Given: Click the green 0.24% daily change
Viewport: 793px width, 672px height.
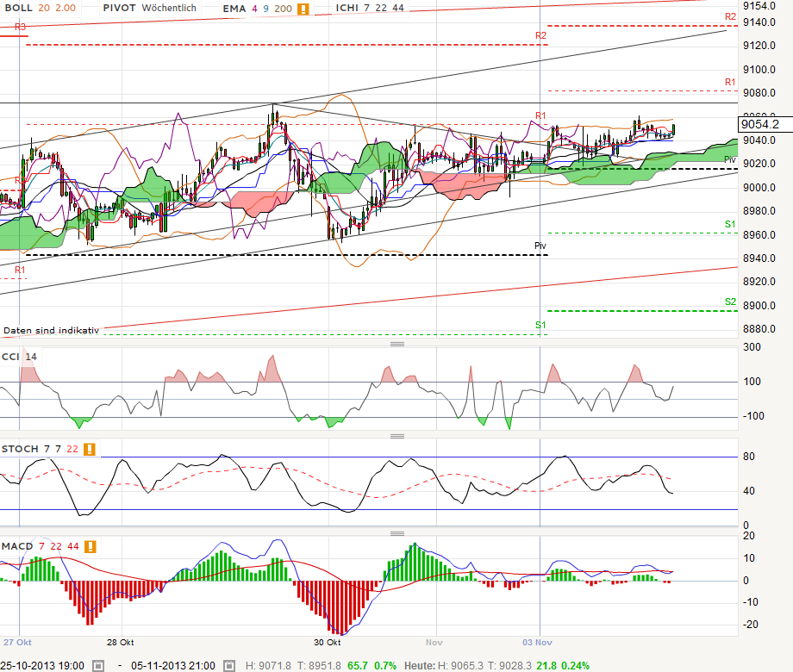Looking at the screenshot, I should coord(575,666).
